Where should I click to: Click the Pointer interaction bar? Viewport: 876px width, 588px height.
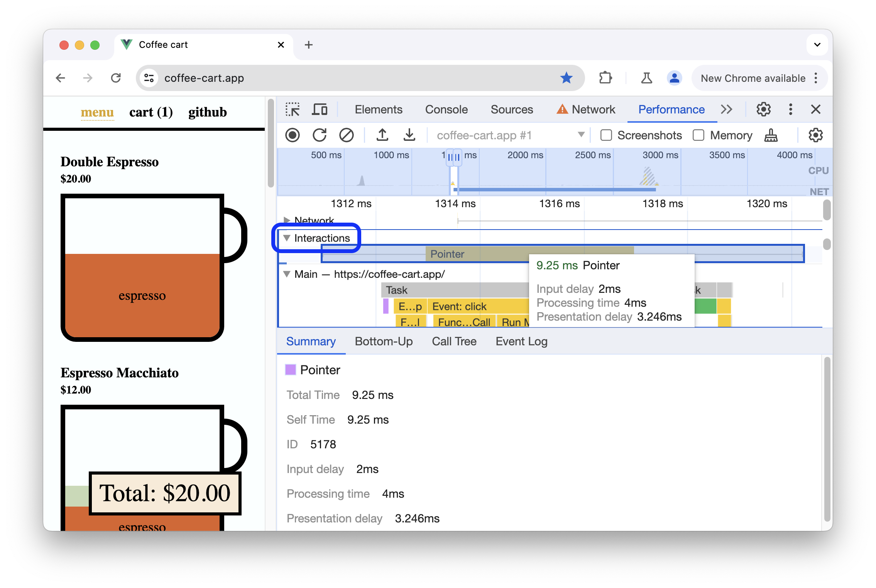pos(447,253)
